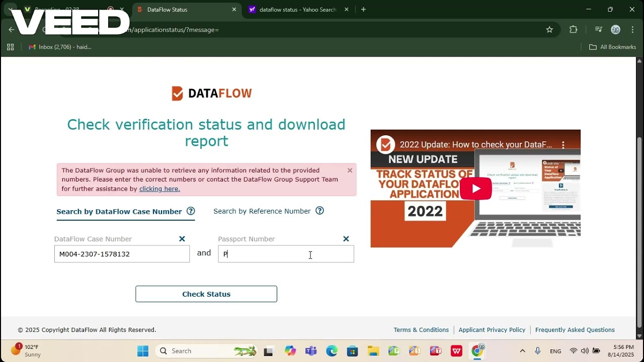Open the apps grid in bookmarks bar
Screen dimensions: 644x362
10,47
